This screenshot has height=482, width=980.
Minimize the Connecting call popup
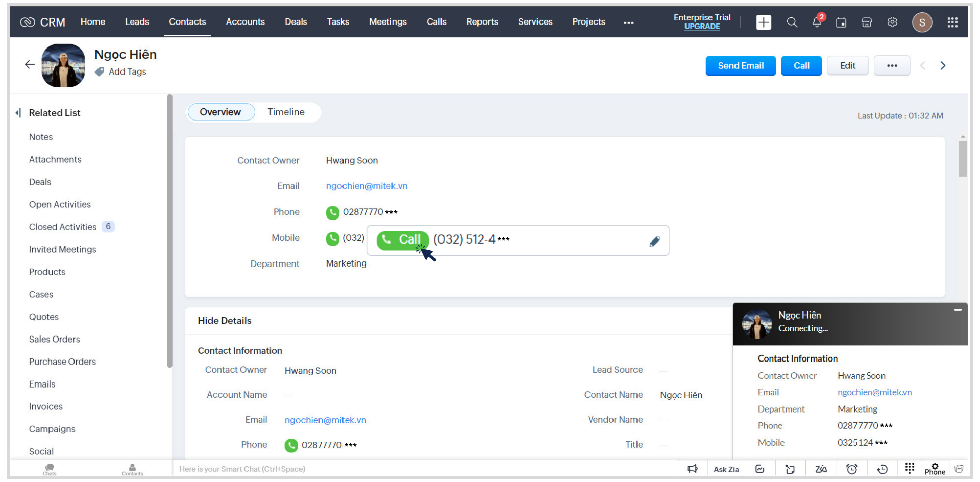(958, 310)
